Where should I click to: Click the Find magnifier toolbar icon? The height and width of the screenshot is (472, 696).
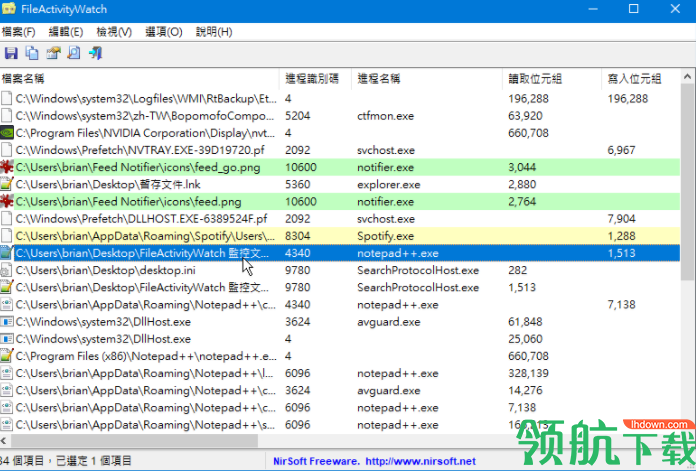[x=74, y=53]
